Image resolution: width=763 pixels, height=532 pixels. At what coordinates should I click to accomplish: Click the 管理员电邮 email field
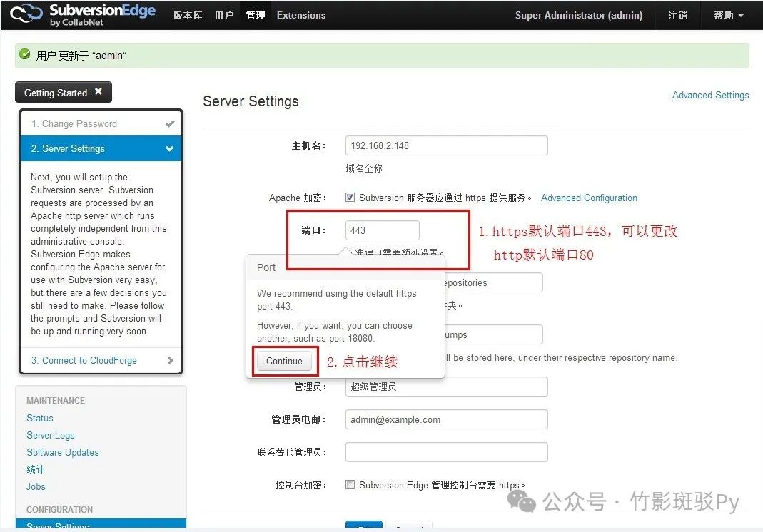pos(446,419)
